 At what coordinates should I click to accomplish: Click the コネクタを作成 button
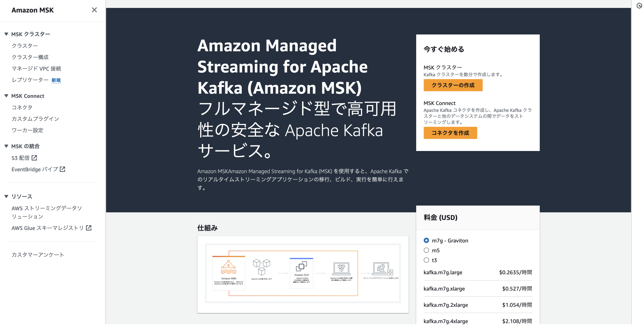(450, 133)
